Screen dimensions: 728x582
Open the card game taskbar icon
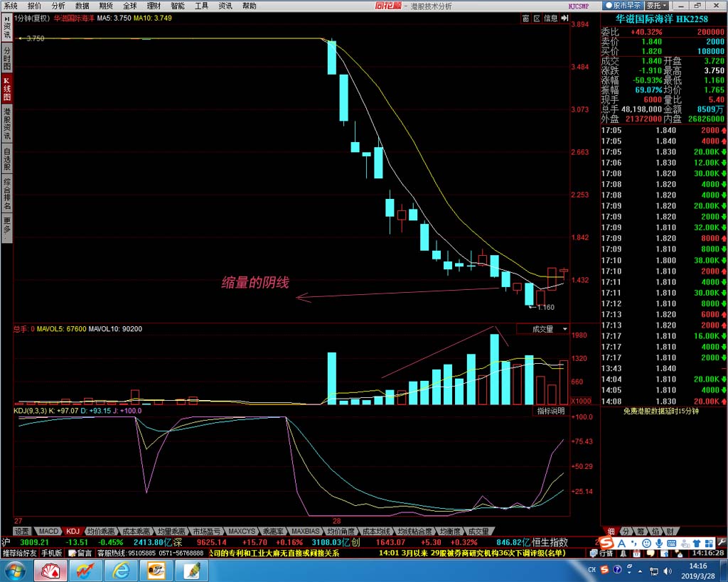coord(50,570)
